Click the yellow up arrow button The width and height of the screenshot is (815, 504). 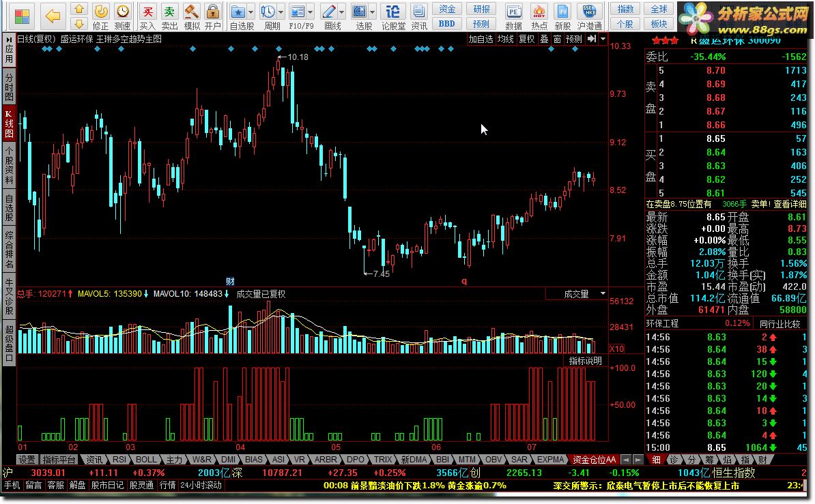pyautogui.click(x=79, y=9)
